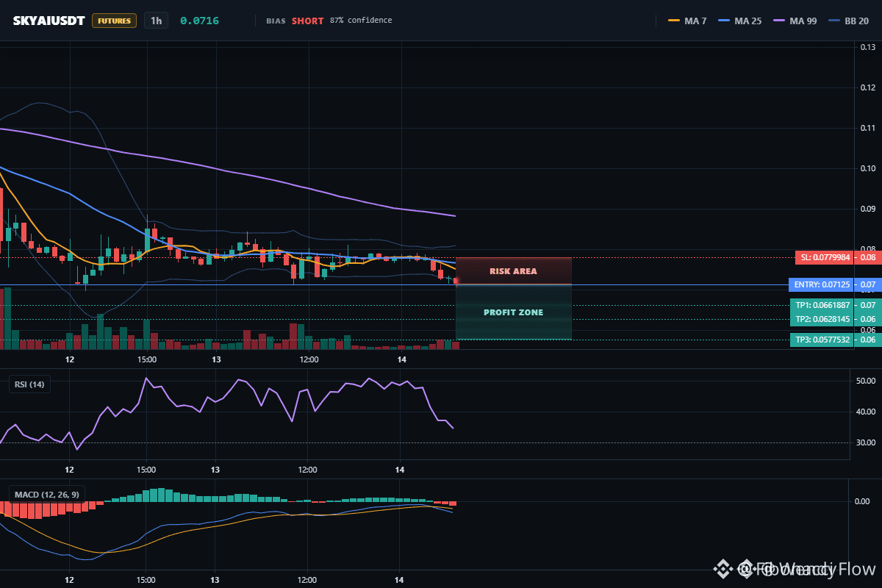Expand the RSI (14) indicator label
Screen dimensions: 882x588
[29, 384]
